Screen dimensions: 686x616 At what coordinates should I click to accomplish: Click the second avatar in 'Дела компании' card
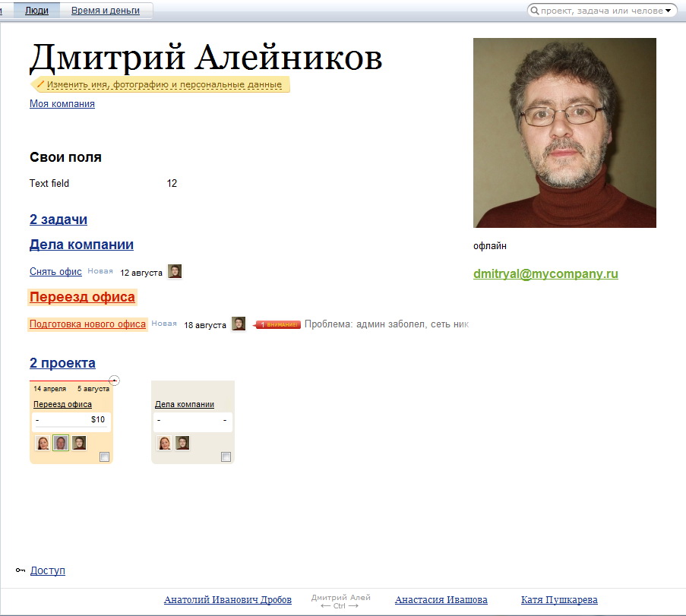(182, 443)
